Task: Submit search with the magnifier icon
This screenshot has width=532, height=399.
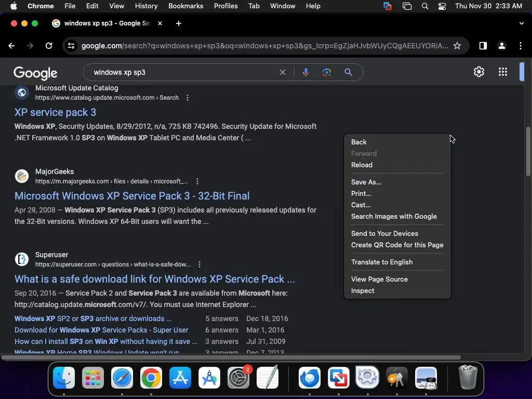Action: (x=348, y=72)
